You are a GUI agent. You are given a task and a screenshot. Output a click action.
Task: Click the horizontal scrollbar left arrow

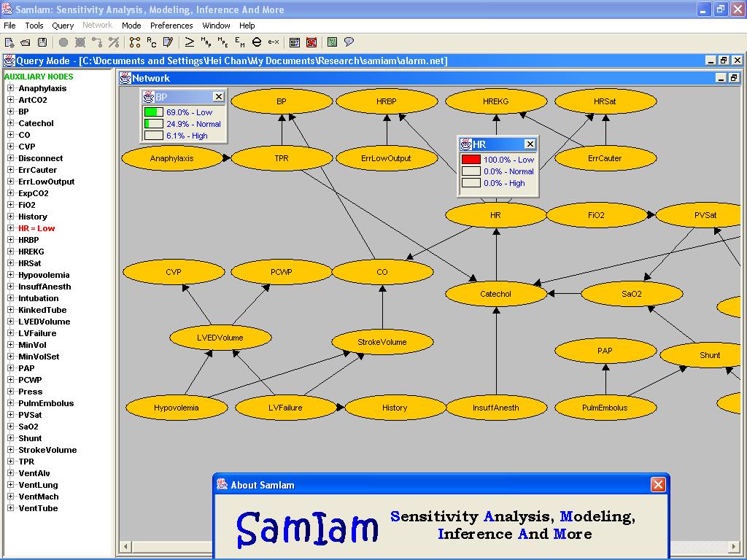[x=125, y=546]
